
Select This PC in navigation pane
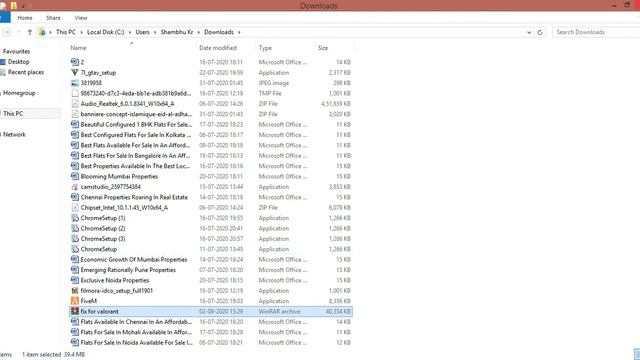point(13,114)
